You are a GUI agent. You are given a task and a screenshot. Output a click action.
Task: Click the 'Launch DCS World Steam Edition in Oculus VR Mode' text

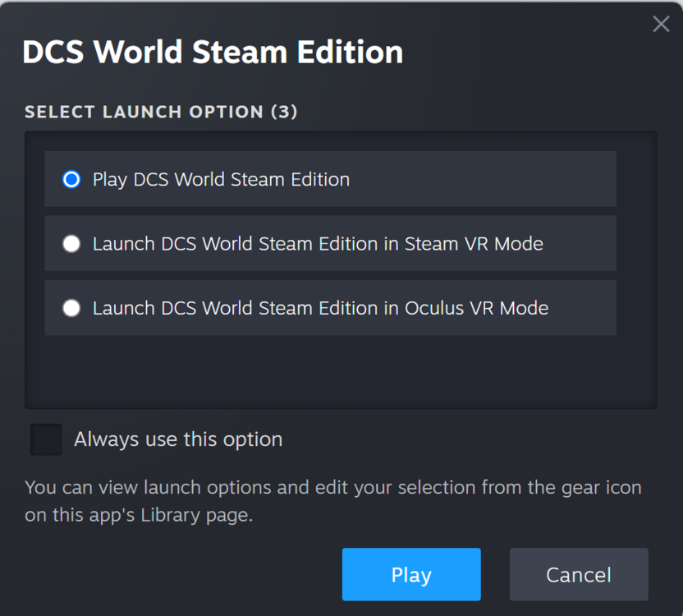(x=320, y=308)
